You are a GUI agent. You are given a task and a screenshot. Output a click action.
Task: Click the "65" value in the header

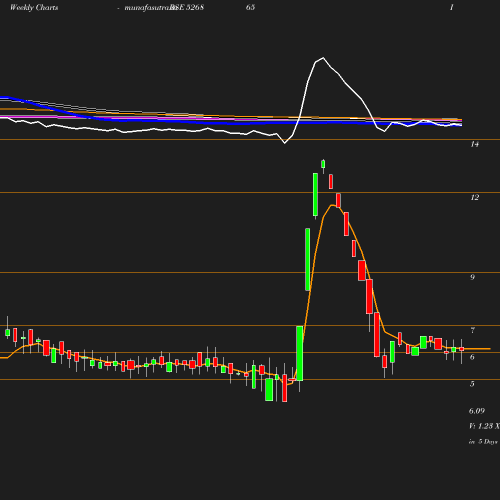pyautogui.click(x=250, y=7)
